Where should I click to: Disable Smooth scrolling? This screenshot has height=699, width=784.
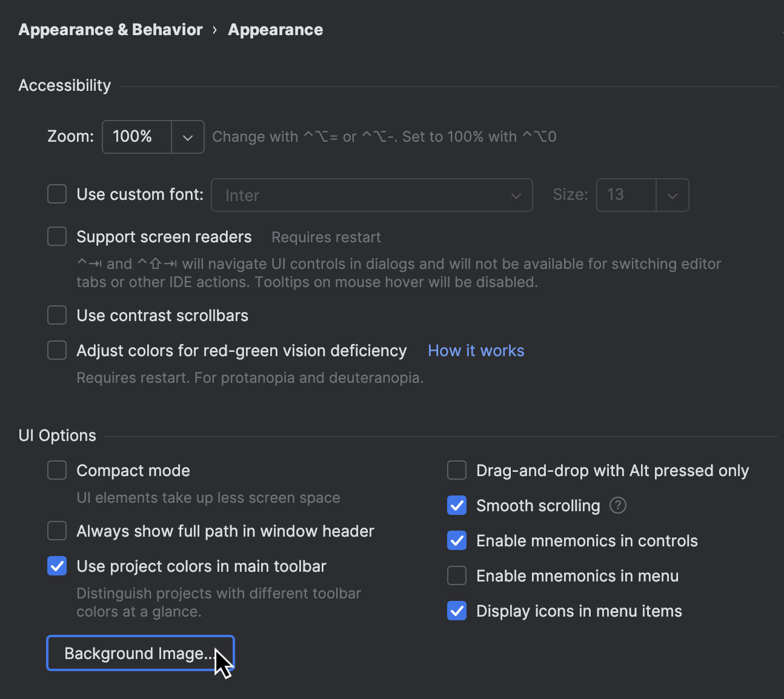[x=456, y=505]
